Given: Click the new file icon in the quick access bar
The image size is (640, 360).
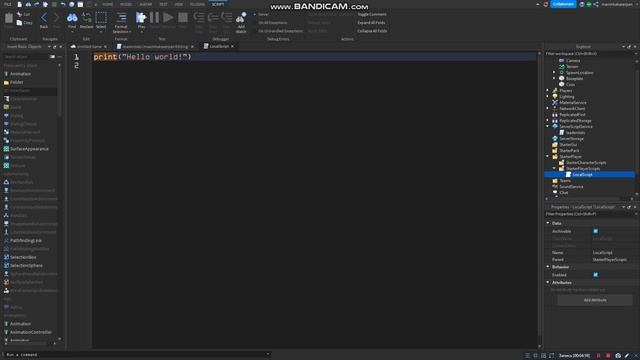Looking at the screenshot, I should coord(19,4).
